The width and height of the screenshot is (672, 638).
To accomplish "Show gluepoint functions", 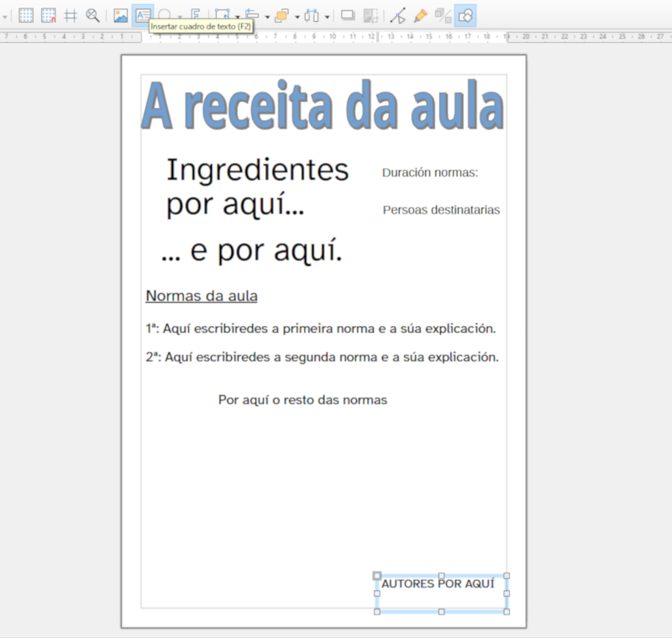I will (x=420, y=13).
